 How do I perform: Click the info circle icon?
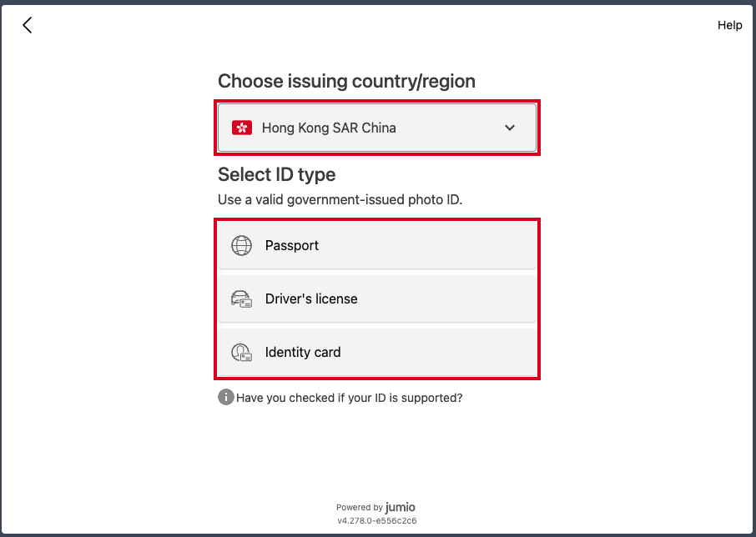[x=225, y=398]
